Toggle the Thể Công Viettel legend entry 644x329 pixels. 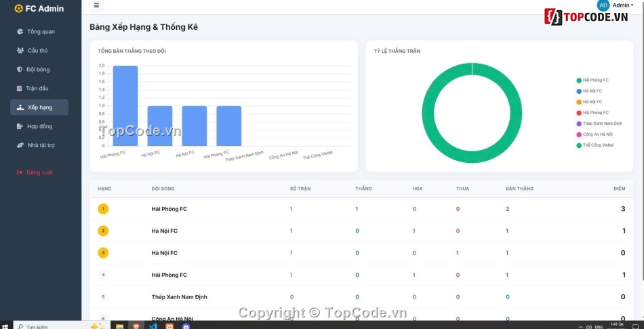tap(595, 145)
